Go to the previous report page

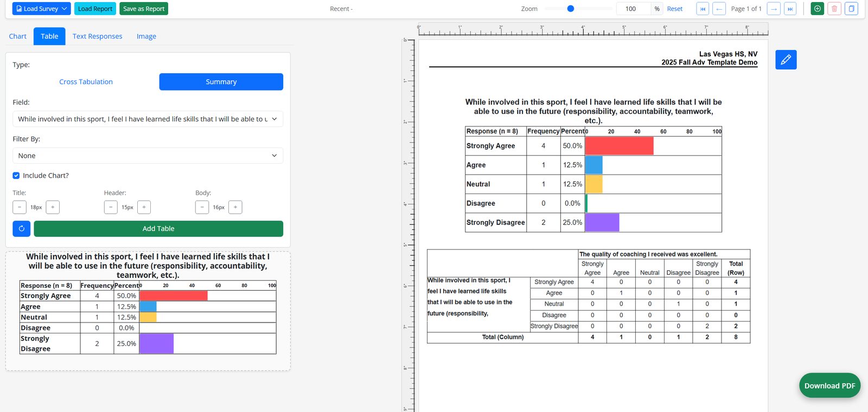coord(719,9)
